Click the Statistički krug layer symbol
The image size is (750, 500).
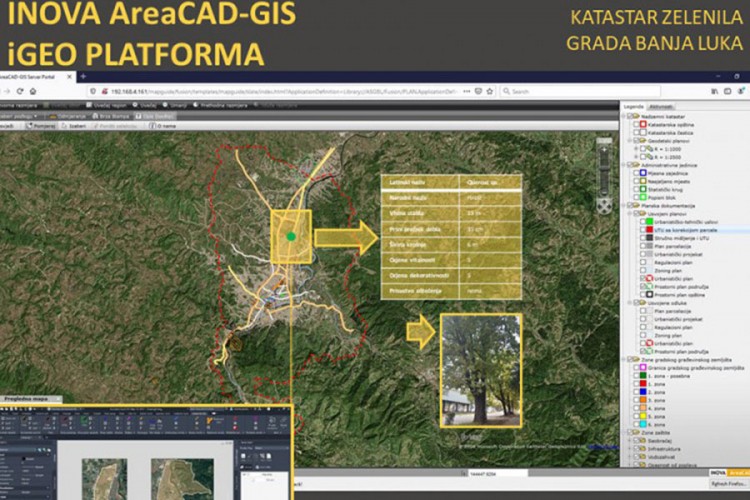tap(643, 189)
